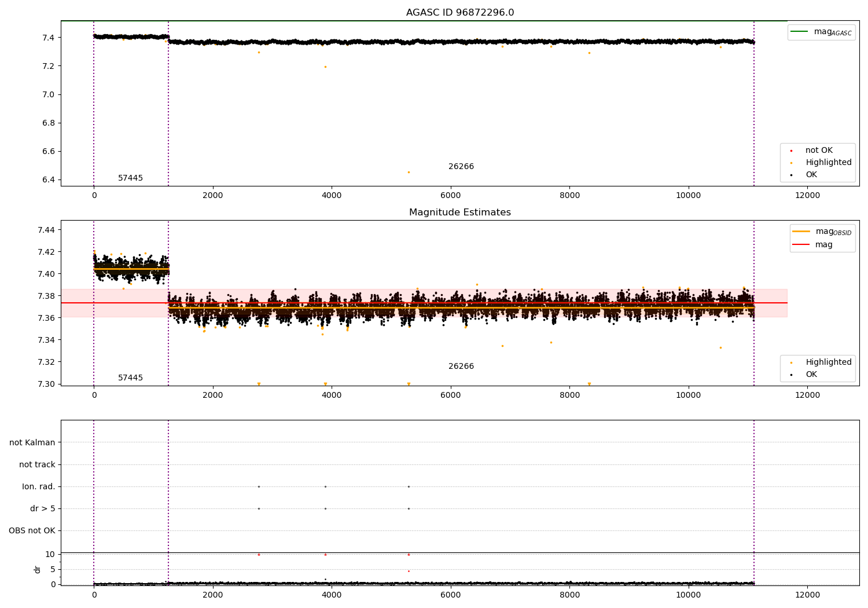This screenshot has width=868, height=608.
Task: Click the '2000' x-axis tick under Magnitude Estimates plot
Action: point(213,395)
